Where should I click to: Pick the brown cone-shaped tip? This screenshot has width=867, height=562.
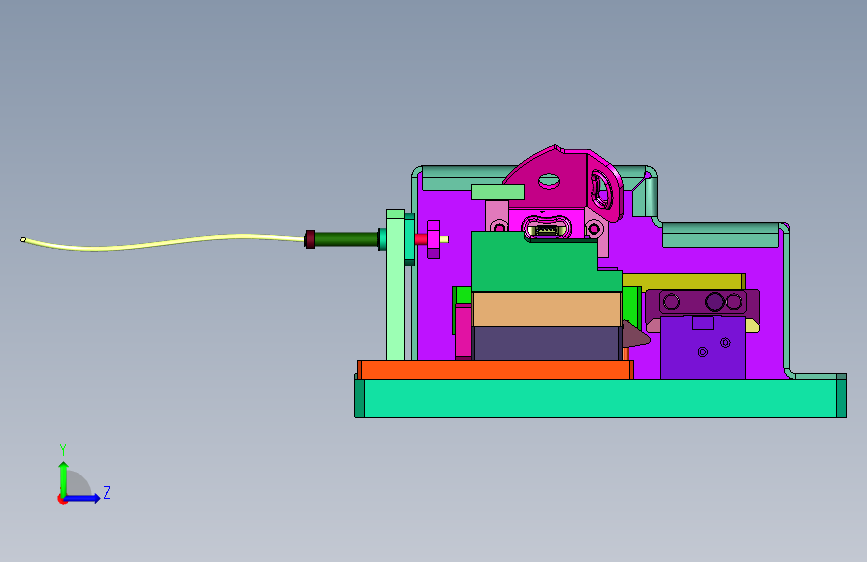pos(635,335)
